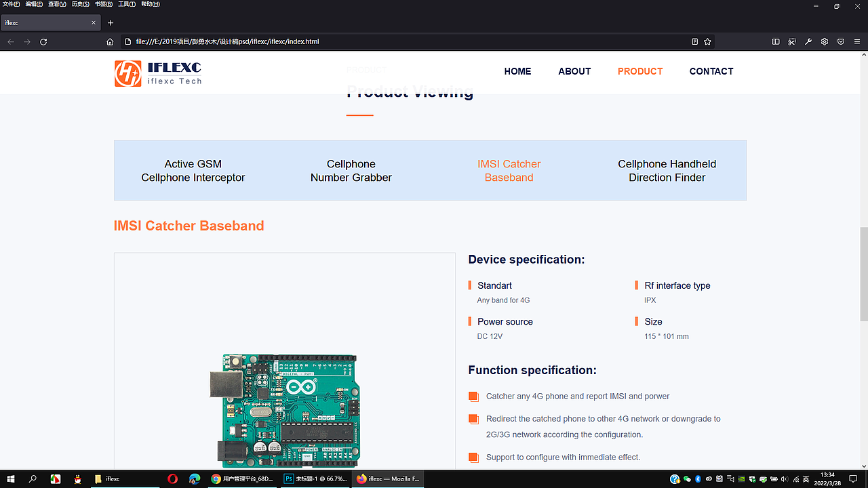This screenshot has height=488, width=868.
Task: Click the IMSI Catcher Baseband heading
Action: pyautogui.click(x=189, y=226)
